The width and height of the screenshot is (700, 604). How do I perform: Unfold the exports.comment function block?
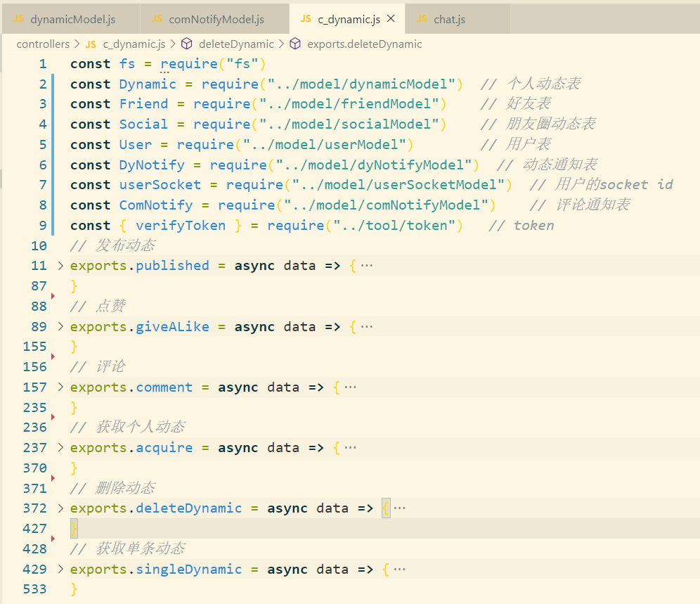[60, 387]
